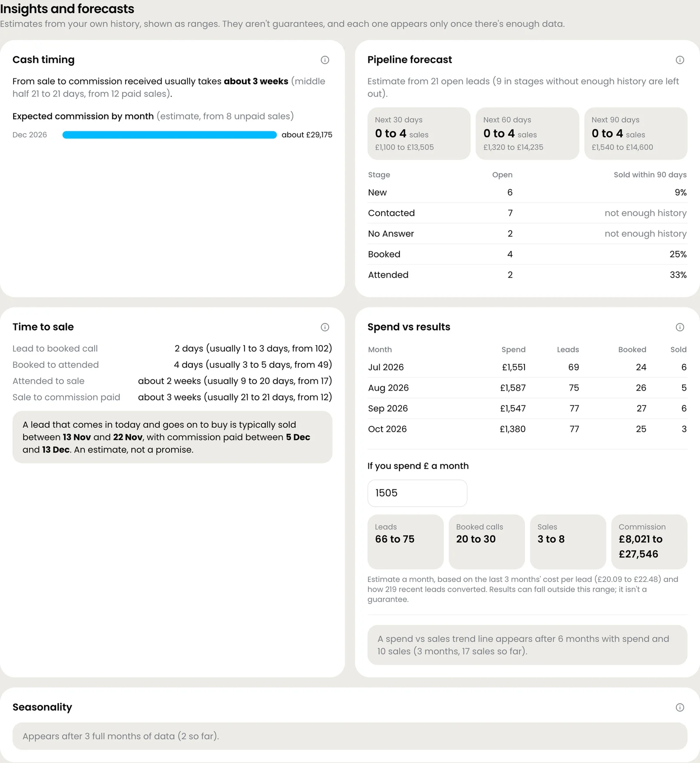Click the 'Sold within 90 days' column header
Screen dimensions: 700x763
[x=650, y=175]
